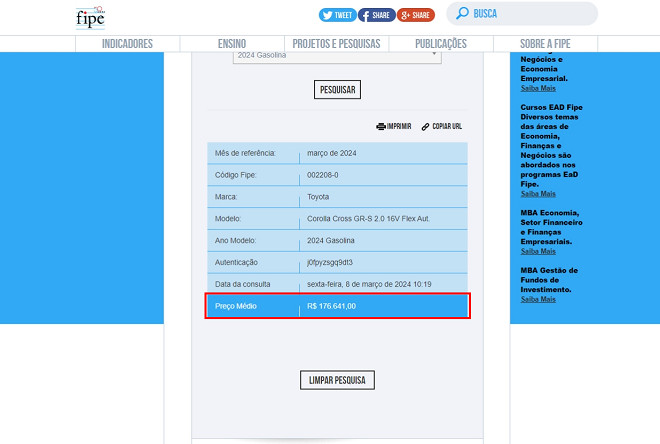Image resolution: width=660 pixels, height=444 pixels.
Task: Click the Copiar URL link icon
Action: point(426,127)
